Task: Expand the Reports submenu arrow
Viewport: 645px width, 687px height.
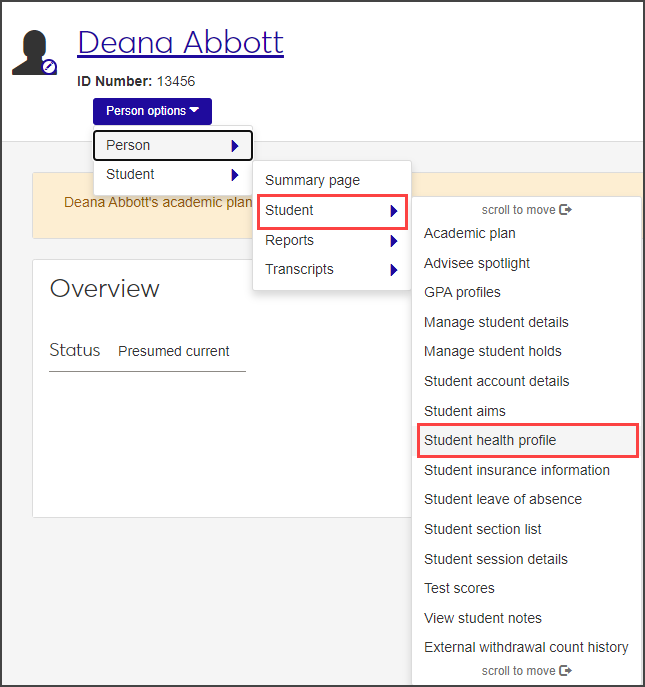Action: coord(394,241)
